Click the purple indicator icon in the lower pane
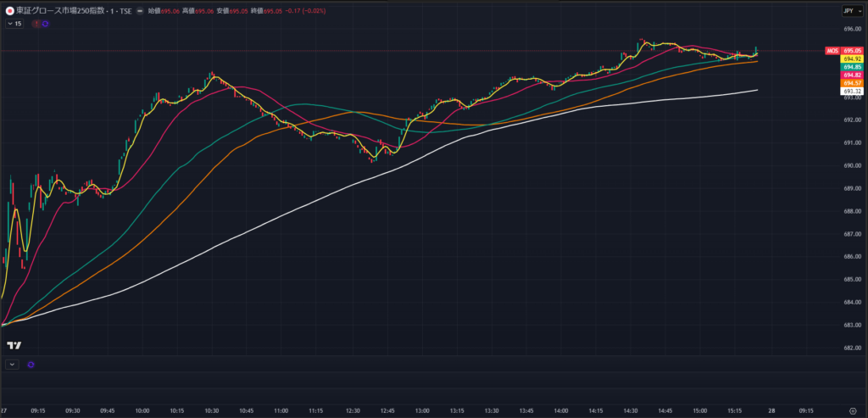The height and width of the screenshot is (418, 868). point(31,364)
